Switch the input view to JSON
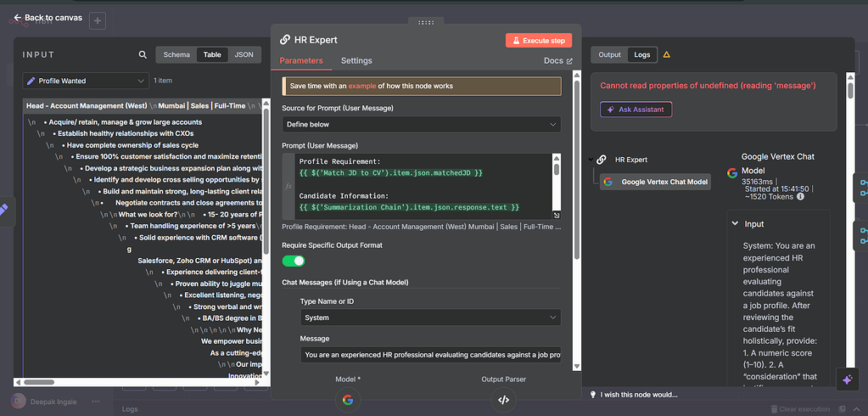The width and height of the screenshot is (868, 416). point(244,55)
